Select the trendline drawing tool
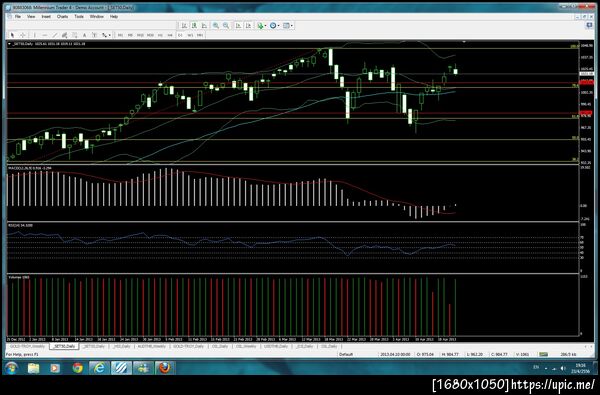 point(55,35)
